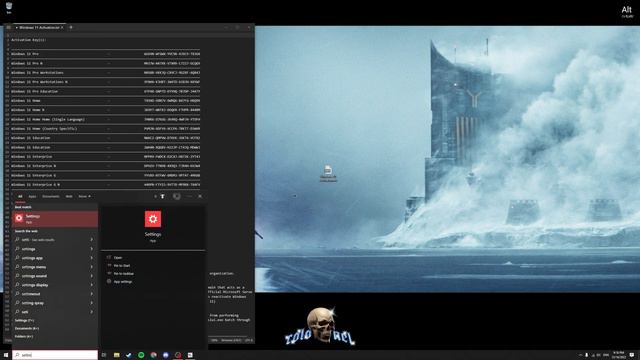Select the Web search filter tab

tap(69, 196)
